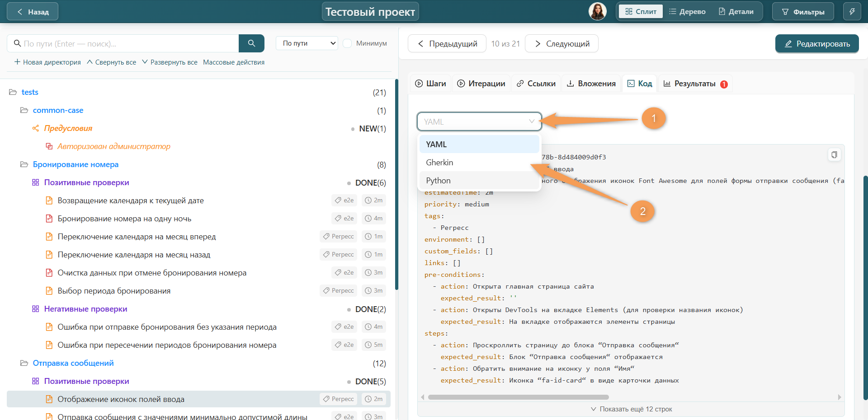Copy code with the clipboard icon

834,155
